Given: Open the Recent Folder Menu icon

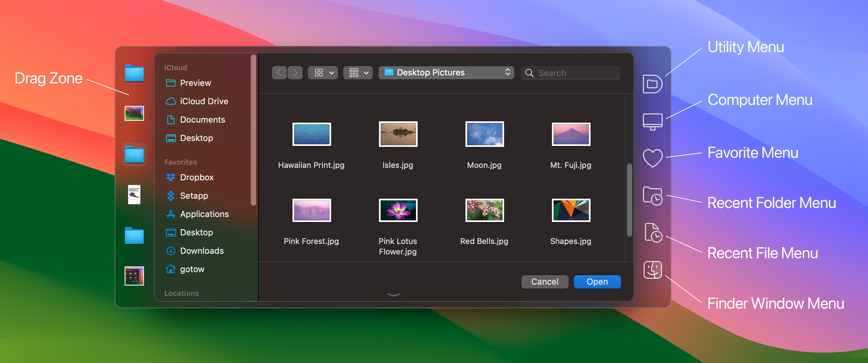Looking at the screenshot, I should pos(652,196).
